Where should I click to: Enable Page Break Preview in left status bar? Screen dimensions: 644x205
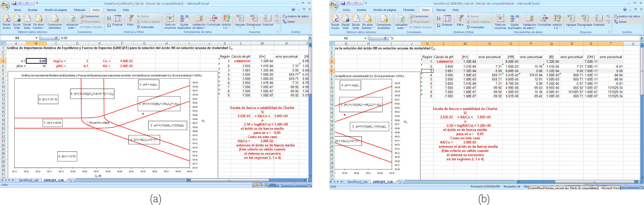265,185
